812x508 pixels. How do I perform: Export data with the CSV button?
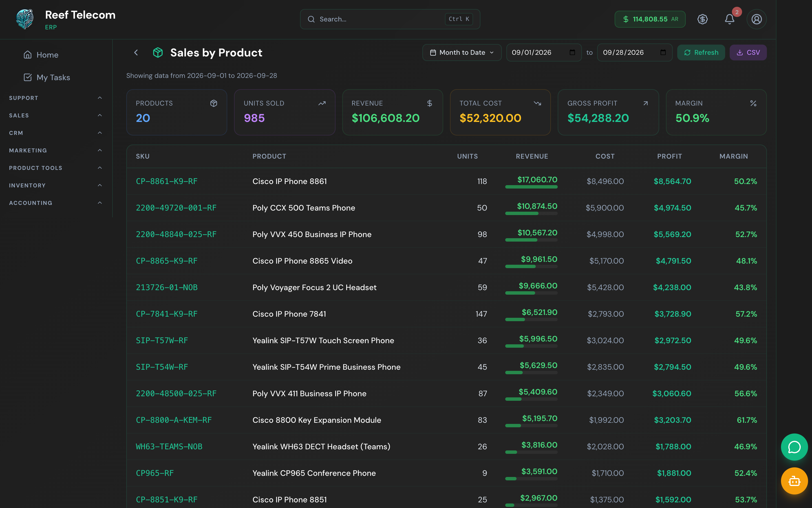[748, 52]
